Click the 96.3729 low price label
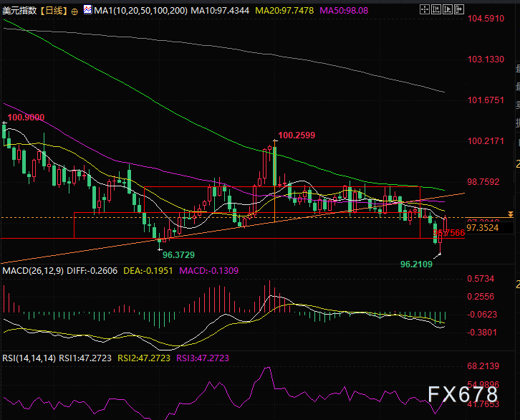The image size is (520, 420). coord(179,254)
